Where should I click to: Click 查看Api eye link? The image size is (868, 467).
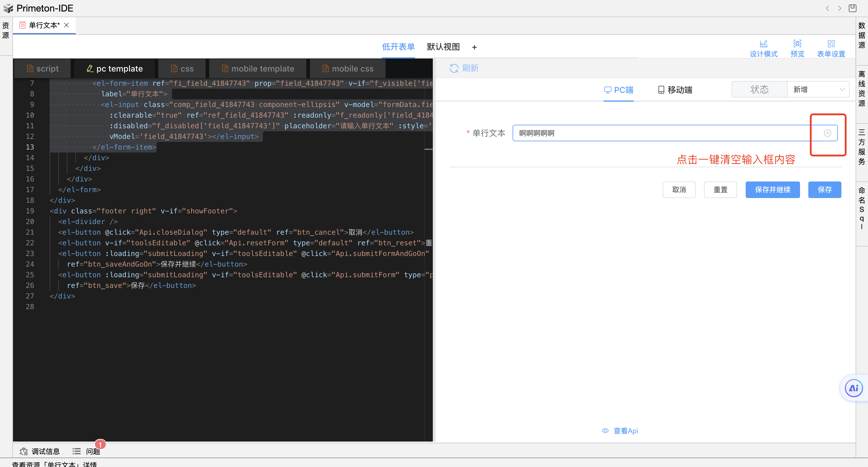tap(620, 431)
